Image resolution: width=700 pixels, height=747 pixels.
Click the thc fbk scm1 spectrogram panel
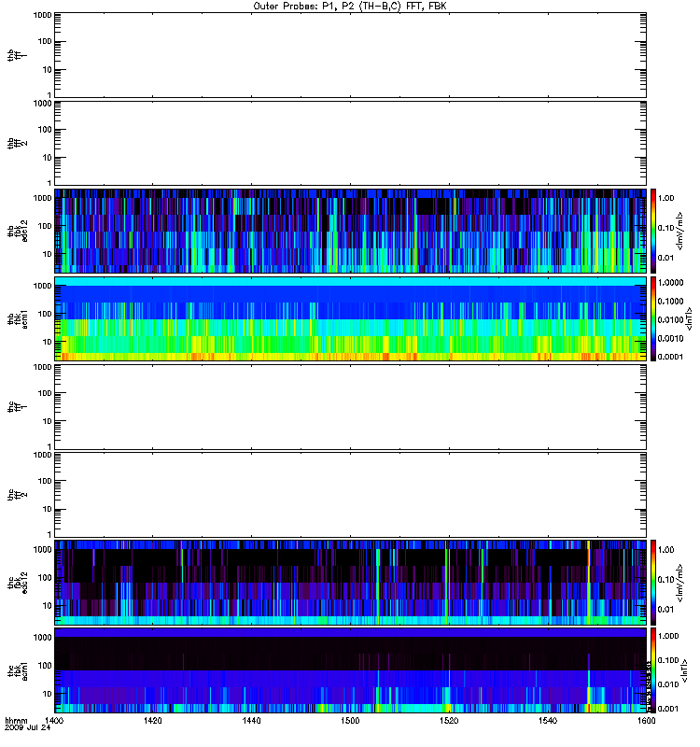click(x=351, y=670)
